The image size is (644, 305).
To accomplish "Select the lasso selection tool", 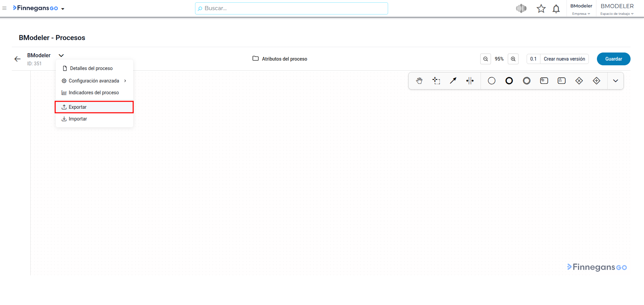I will pyautogui.click(x=436, y=81).
